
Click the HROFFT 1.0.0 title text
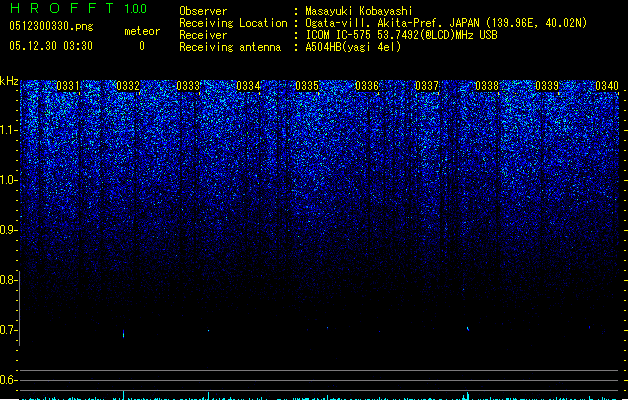click(x=78, y=8)
